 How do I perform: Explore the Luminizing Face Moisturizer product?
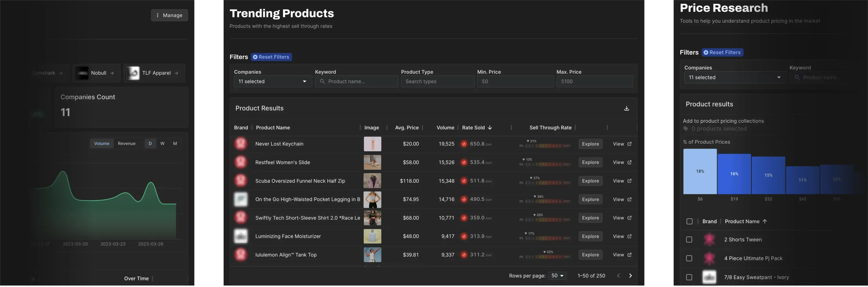[590, 237]
